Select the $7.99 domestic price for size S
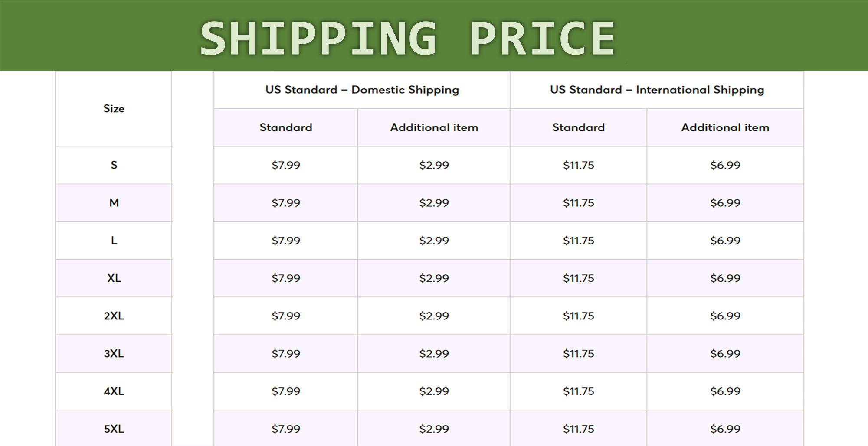868x446 pixels. click(286, 165)
